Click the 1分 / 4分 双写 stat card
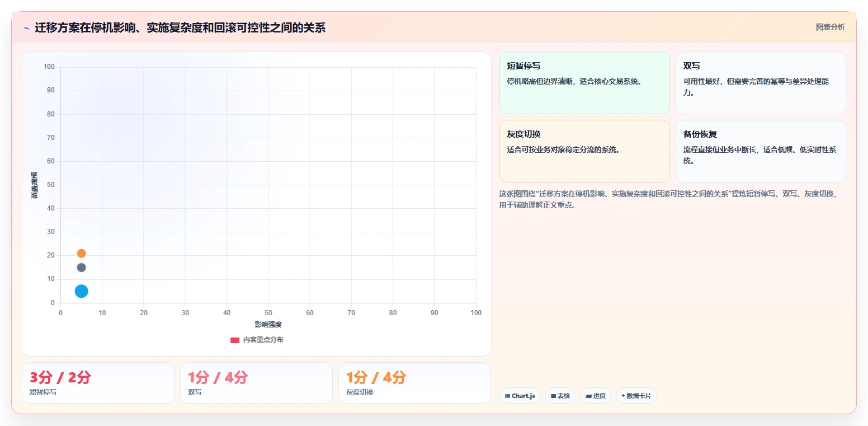868x426 pixels. [x=256, y=383]
